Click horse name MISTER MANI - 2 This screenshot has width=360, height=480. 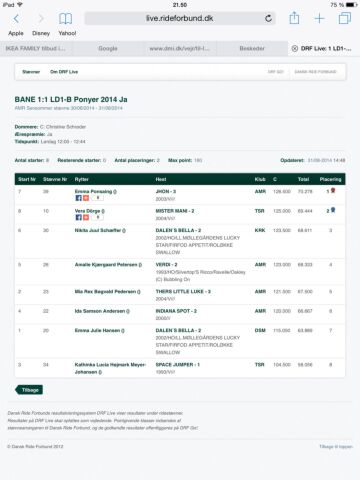pyautogui.click(x=175, y=211)
